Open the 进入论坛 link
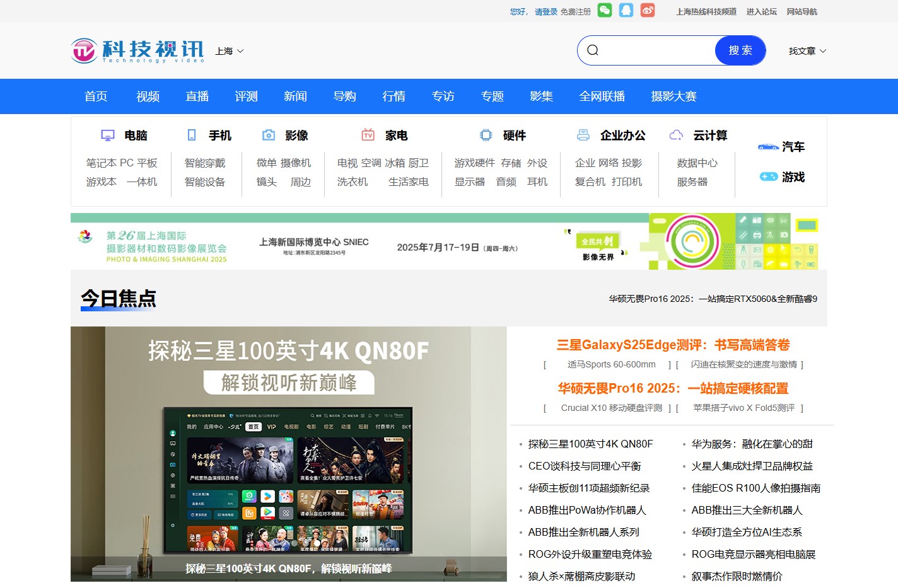The height and width of the screenshot is (588, 898). click(762, 12)
